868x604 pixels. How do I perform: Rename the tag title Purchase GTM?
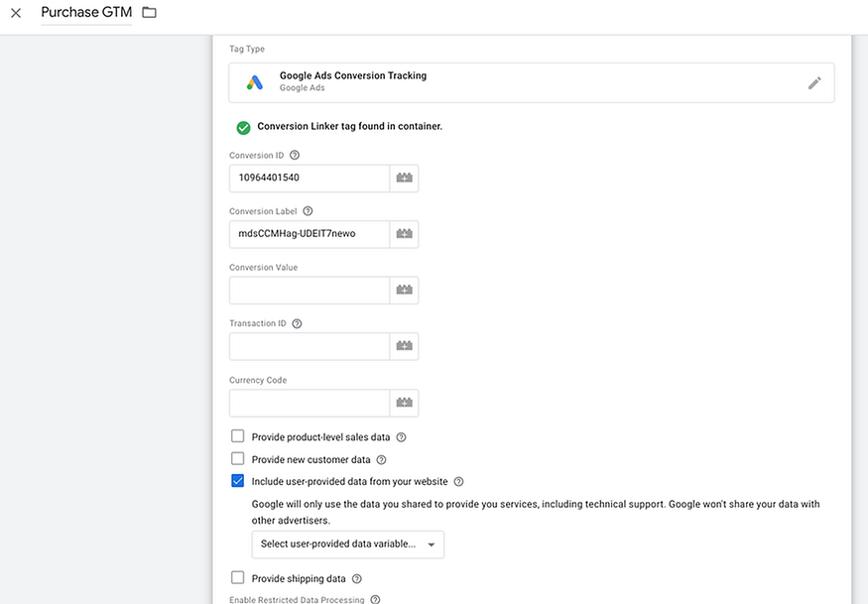86,12
